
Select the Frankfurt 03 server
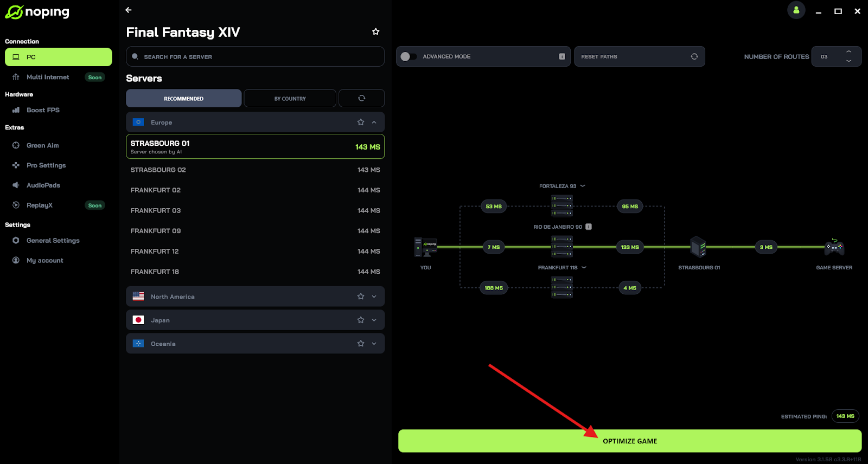[x=256, y=210]
